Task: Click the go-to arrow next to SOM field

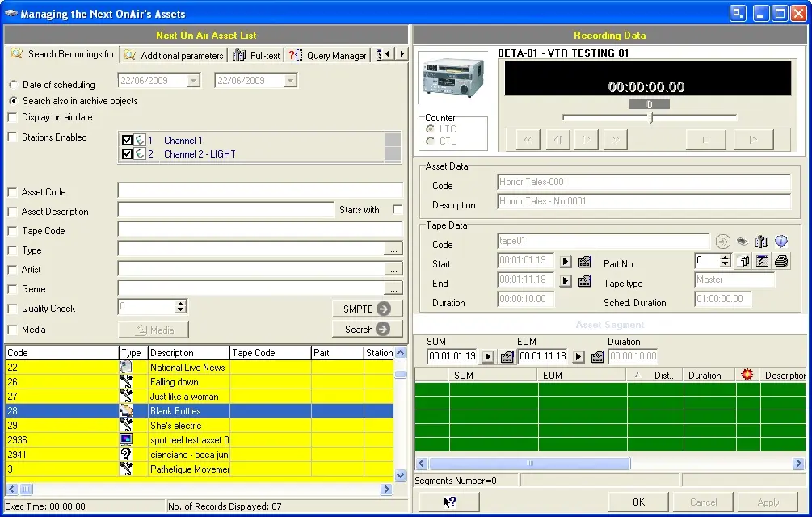Action: tap(488, 357)
